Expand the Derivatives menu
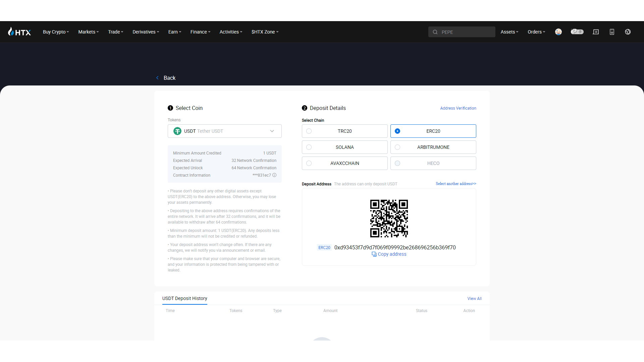This screenshot has height=362, width=644. click(146, 32)
